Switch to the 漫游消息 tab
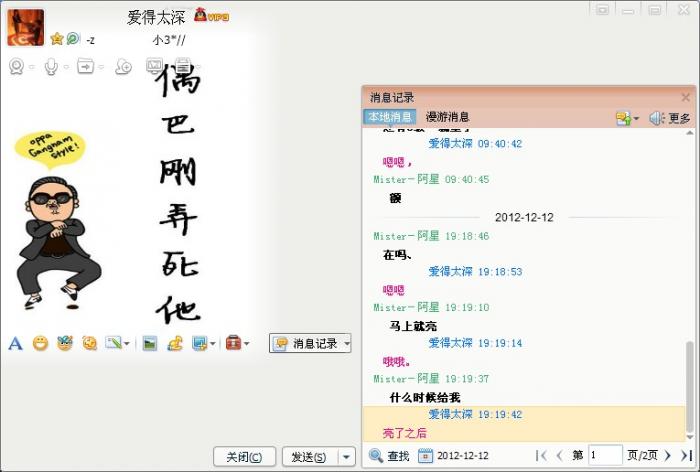The height and width of the screenshot is (472, 700). pyautogui.click(x=448, y=117)
